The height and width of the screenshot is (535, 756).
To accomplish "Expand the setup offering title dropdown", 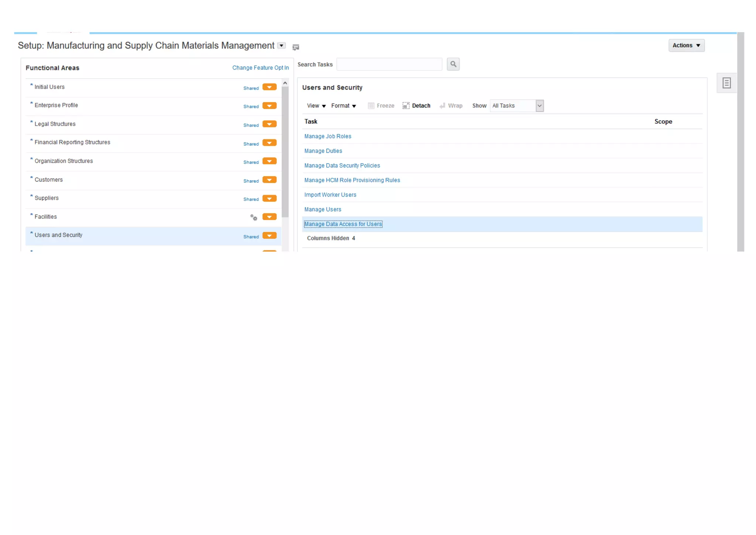I will (282, 45).
